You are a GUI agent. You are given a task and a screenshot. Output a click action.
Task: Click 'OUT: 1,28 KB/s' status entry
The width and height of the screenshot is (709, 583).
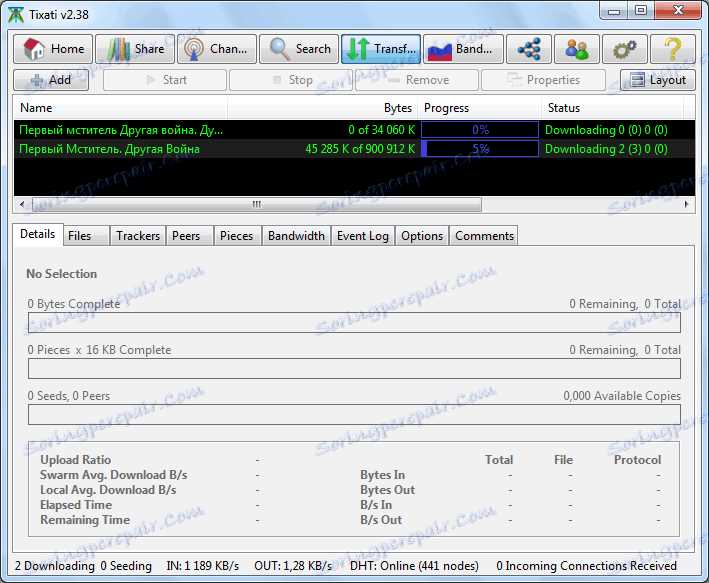click(293, 566)
